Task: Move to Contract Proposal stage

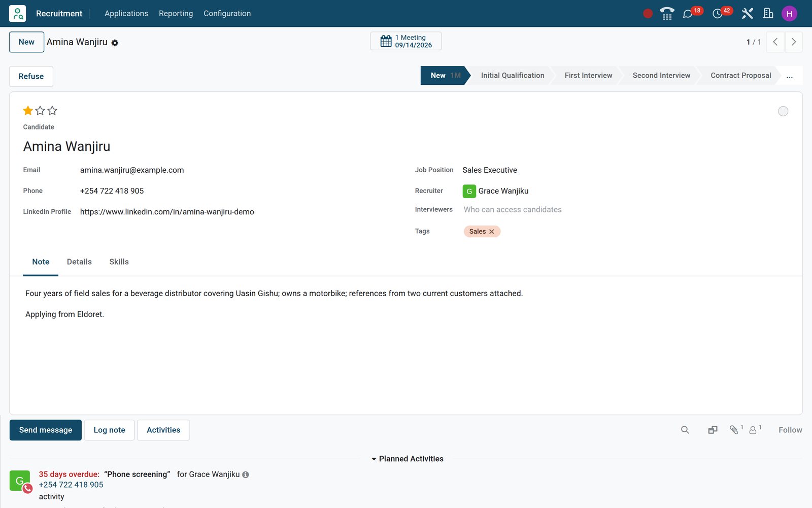Action: coord(740,76)
